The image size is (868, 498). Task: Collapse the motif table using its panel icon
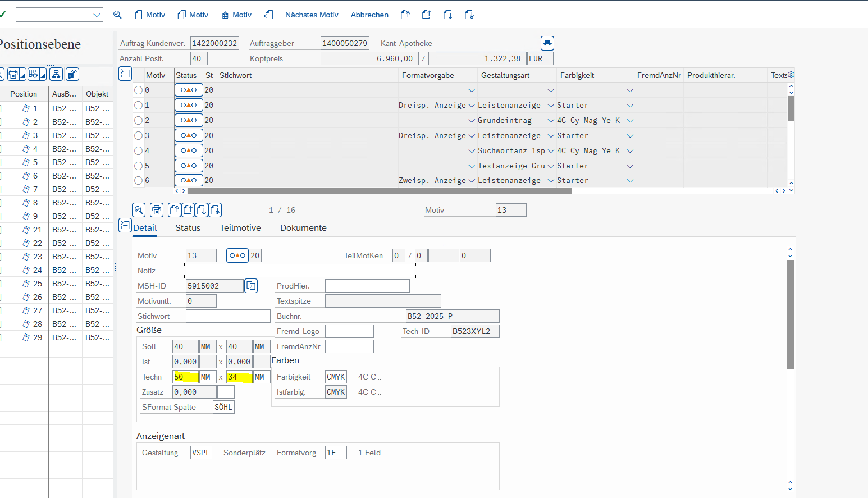click(125, 74)
